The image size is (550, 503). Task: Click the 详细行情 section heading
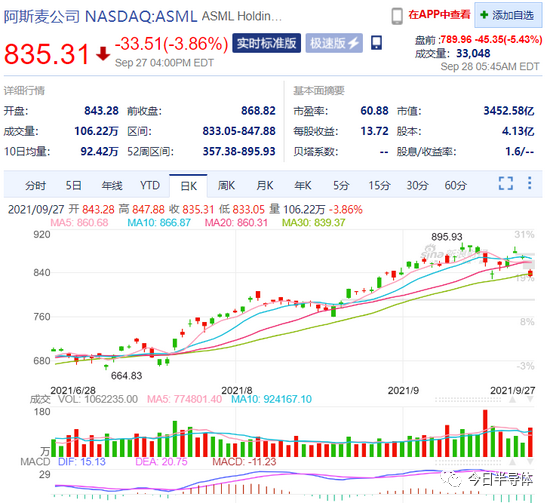click(x=24, y=91)
